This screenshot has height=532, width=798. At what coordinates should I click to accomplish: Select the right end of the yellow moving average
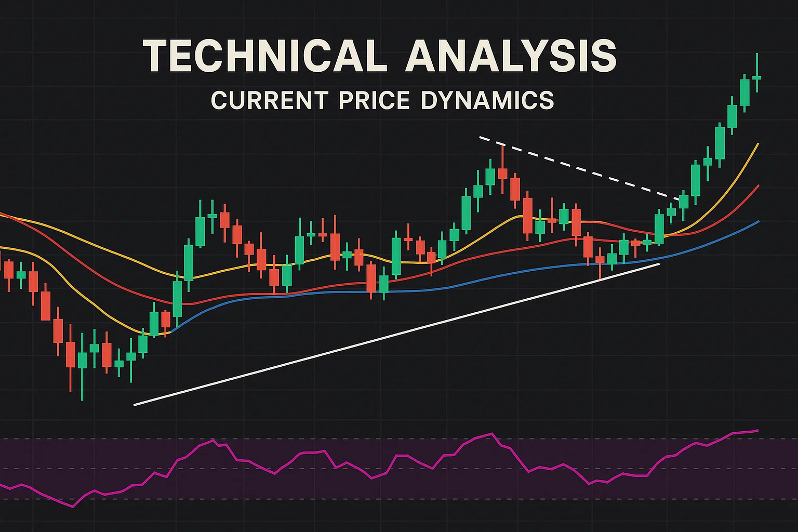pyautogui.click(x=758, y=144)
